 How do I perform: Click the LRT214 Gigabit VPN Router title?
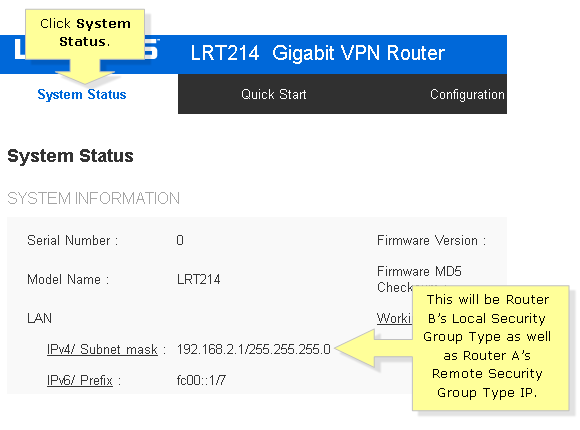coord(317,53)
